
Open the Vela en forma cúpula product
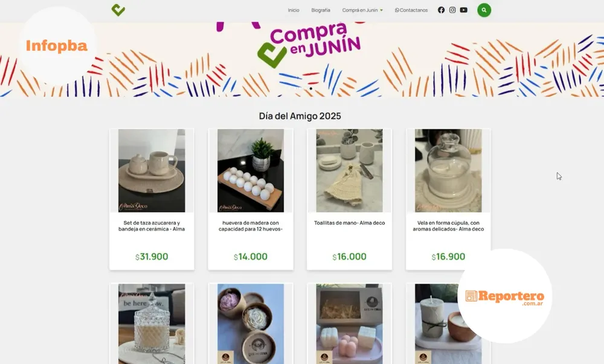[x=448, y=199]
